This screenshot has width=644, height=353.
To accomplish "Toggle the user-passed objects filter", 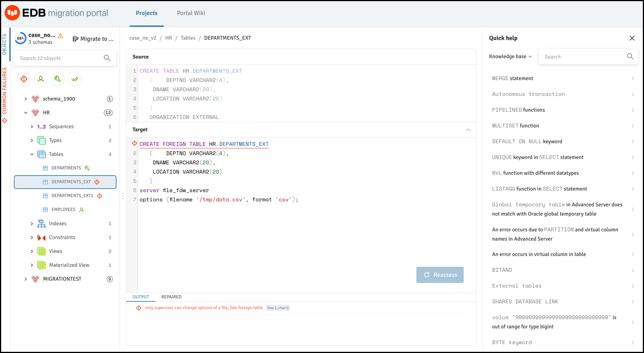I will pos(41,79).
